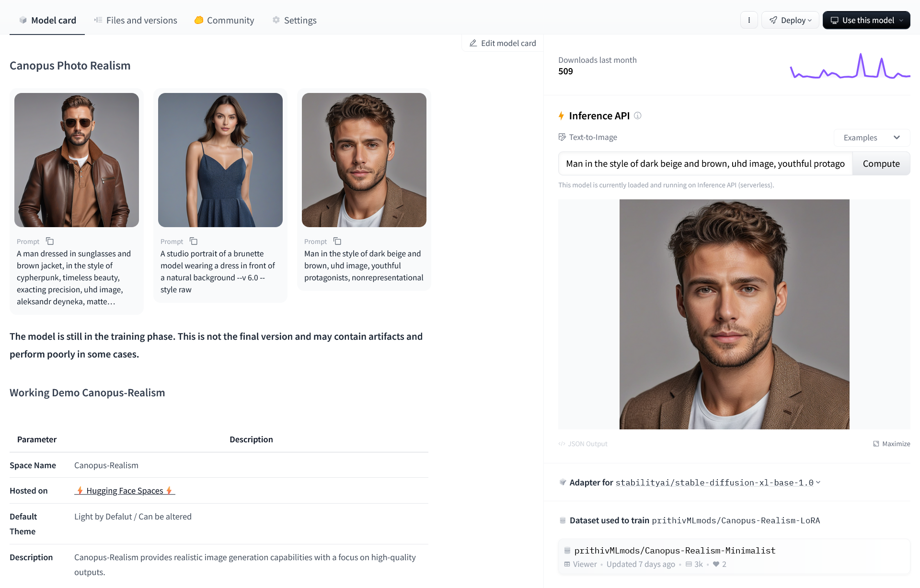Open Use this model dropdown
Viewport: 920px width, 588px height.
pos(866,20)
